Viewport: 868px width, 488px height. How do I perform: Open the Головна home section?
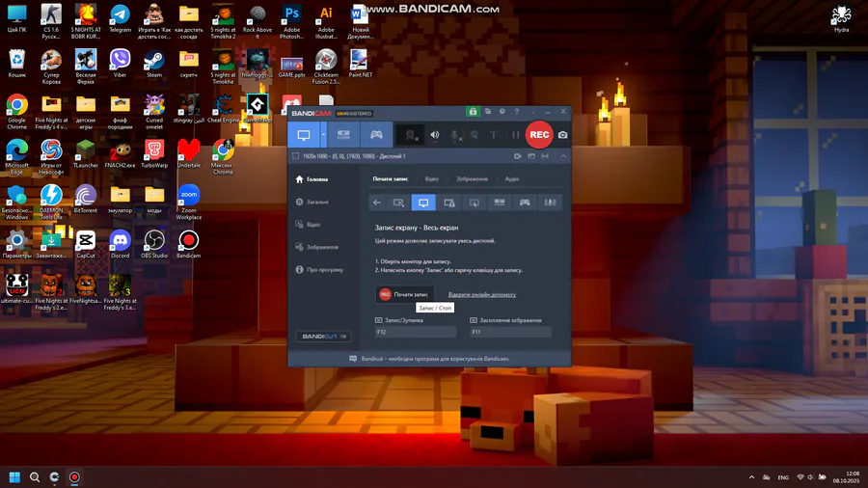point(312,179)
